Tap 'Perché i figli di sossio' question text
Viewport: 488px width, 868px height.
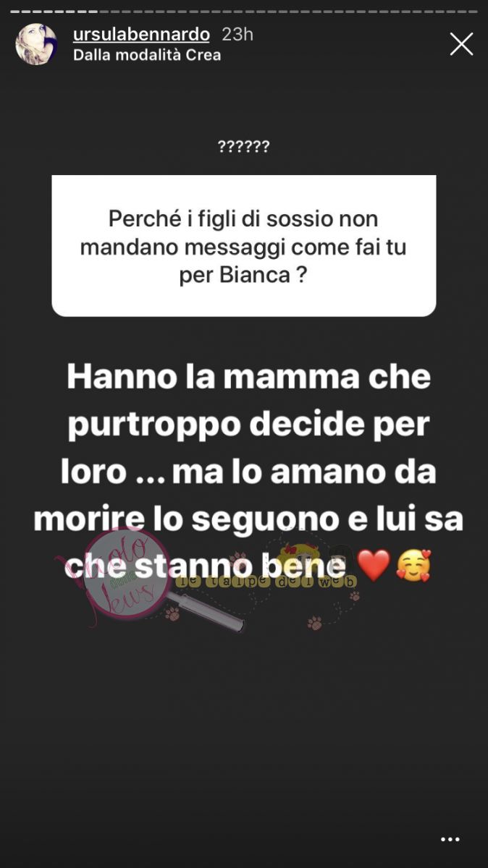243,218
